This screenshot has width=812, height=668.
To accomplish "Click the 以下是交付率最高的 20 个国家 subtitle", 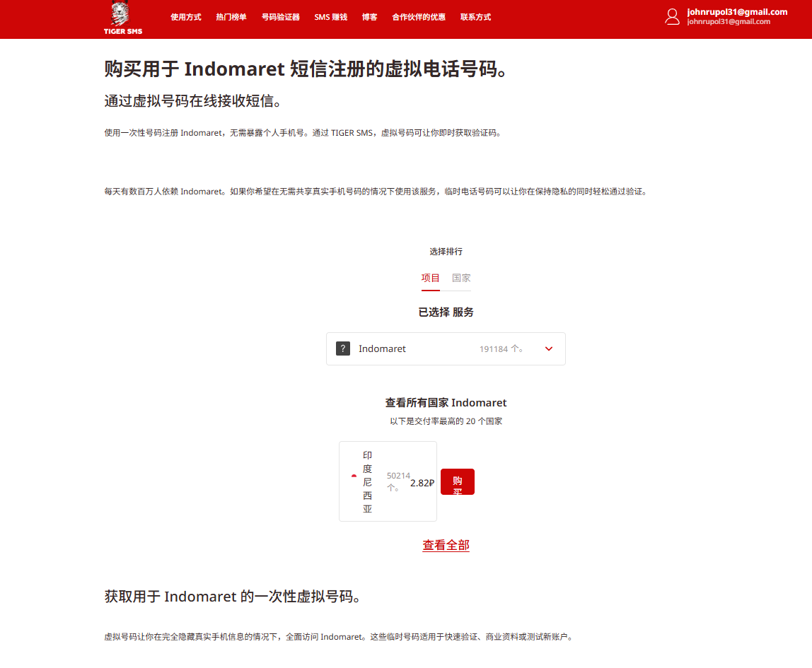I will pyautogui.click(x=446, y=421).
